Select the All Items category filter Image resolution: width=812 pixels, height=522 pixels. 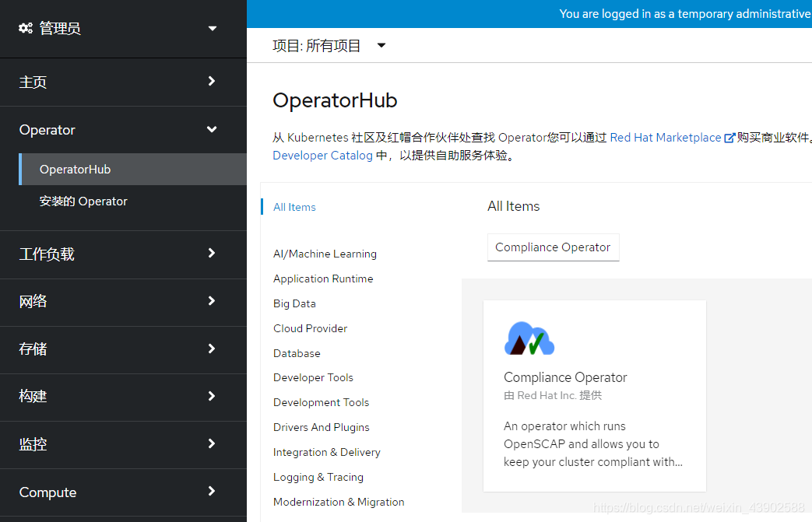[x=294, y=207]
